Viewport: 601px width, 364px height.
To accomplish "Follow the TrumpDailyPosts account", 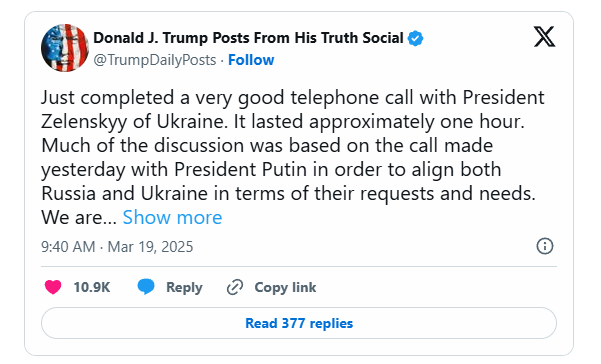I will click(x=251, y=60).
